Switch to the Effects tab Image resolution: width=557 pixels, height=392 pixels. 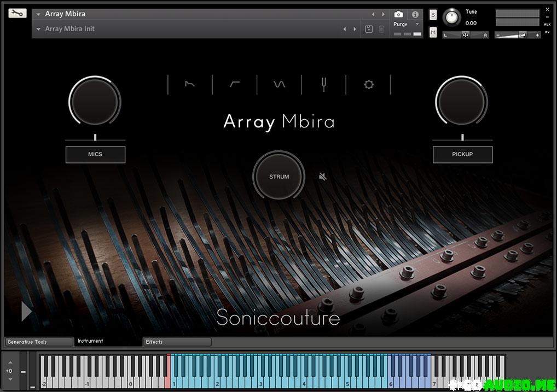(x=177, y=342)
